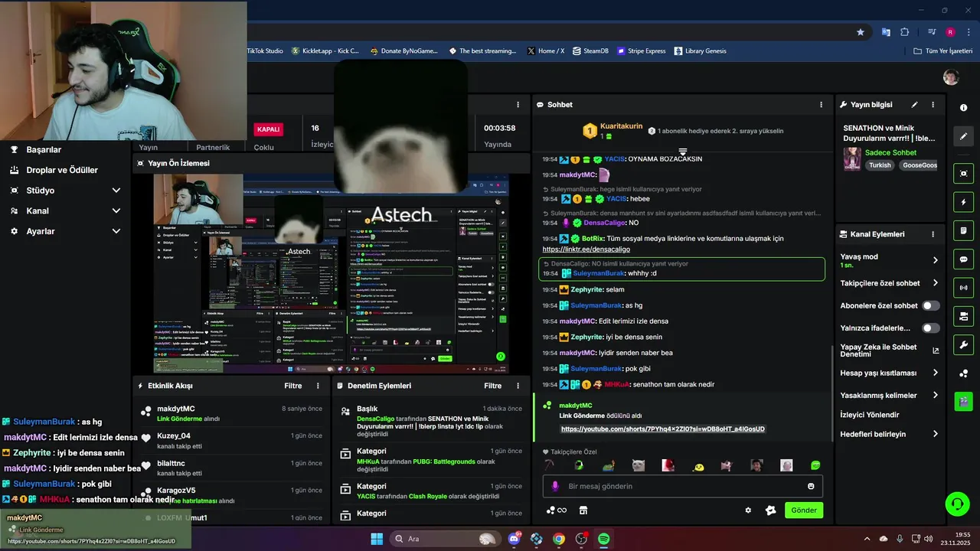Click Sadece Sohbet category link
Screen dimensions: 980x551
(x=890, y=153)
